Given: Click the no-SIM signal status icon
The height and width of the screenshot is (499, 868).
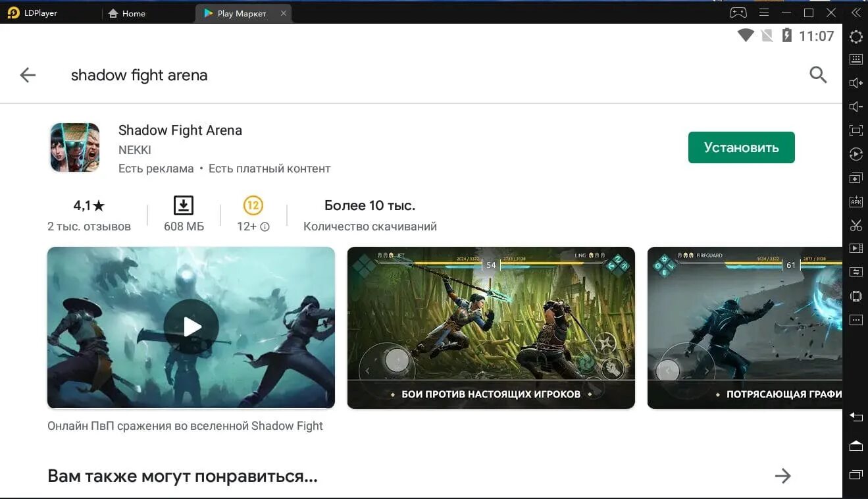Looking at the screenshot, I should (767, 36).
